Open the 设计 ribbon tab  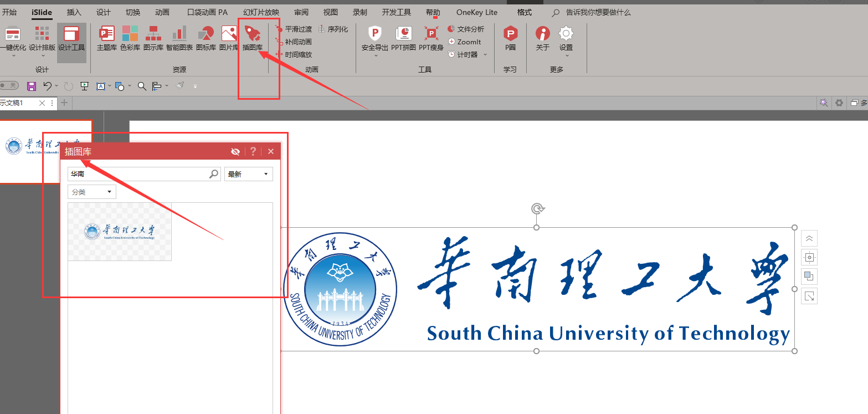click(x=104, y=12)
